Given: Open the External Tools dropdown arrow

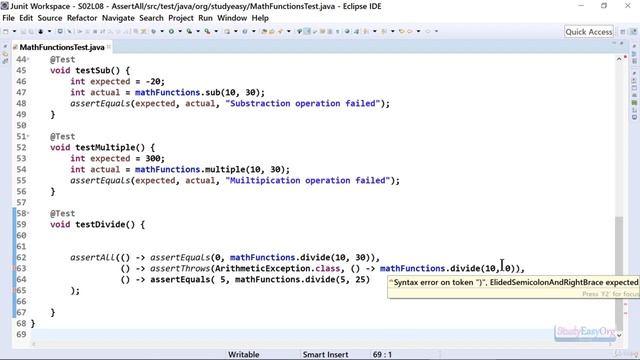Looking at the screenshot, I should 216,31.
